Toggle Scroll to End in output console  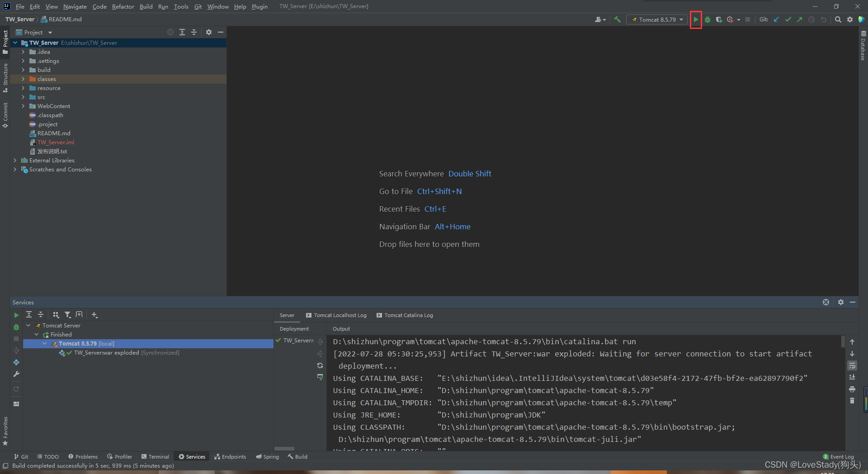[x=852, y=377]
